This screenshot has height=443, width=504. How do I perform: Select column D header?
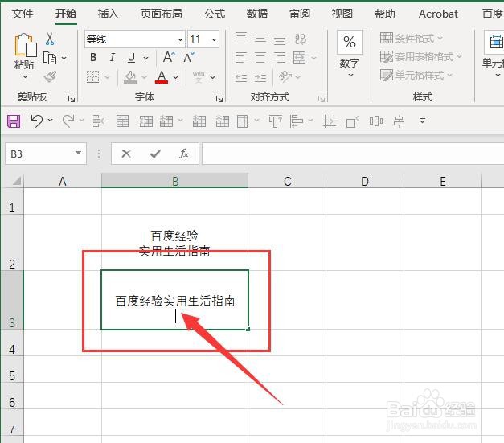[x=365, y=181]
